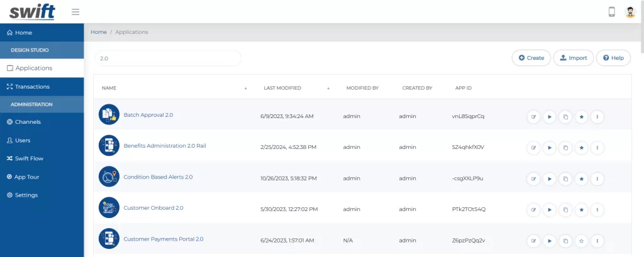
Task: Unfavorite Batch Approval 2.0 with star
Action: (581, 117)
